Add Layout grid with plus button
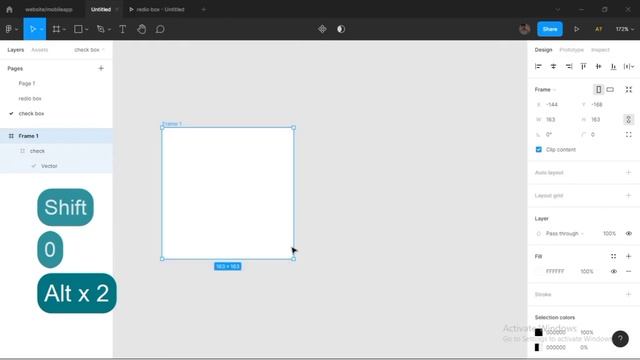Screen dimensions: 640x360 click(629, 195)
